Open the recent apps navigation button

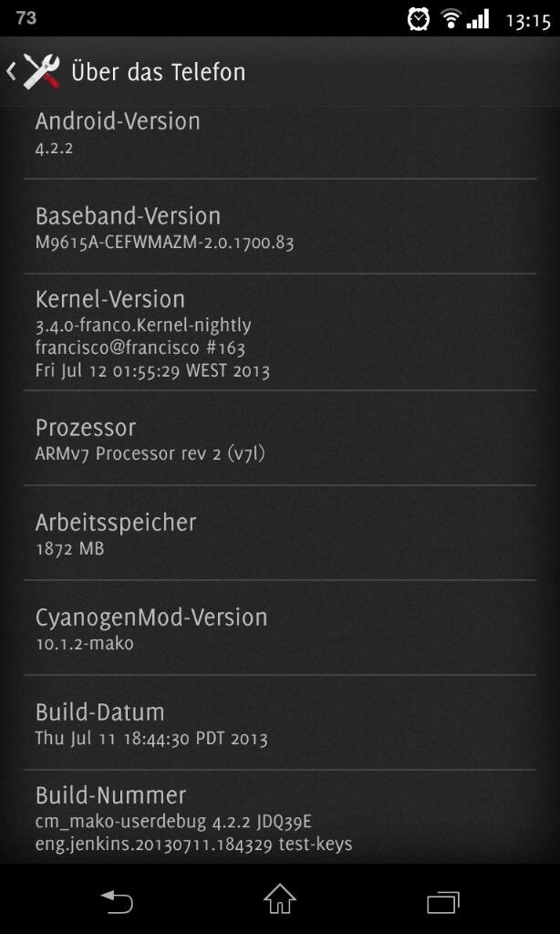click(x=443, y=902)
